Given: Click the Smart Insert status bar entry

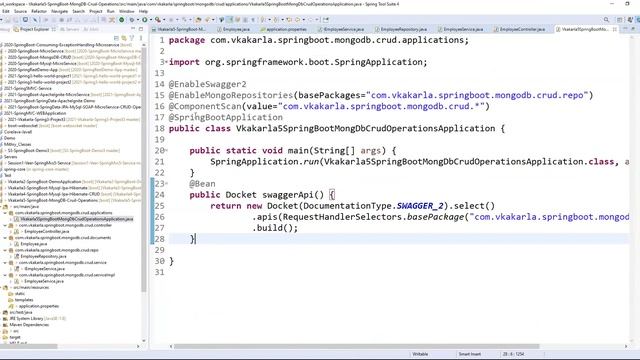Looking at the screenshot, I should coord(470,354).
